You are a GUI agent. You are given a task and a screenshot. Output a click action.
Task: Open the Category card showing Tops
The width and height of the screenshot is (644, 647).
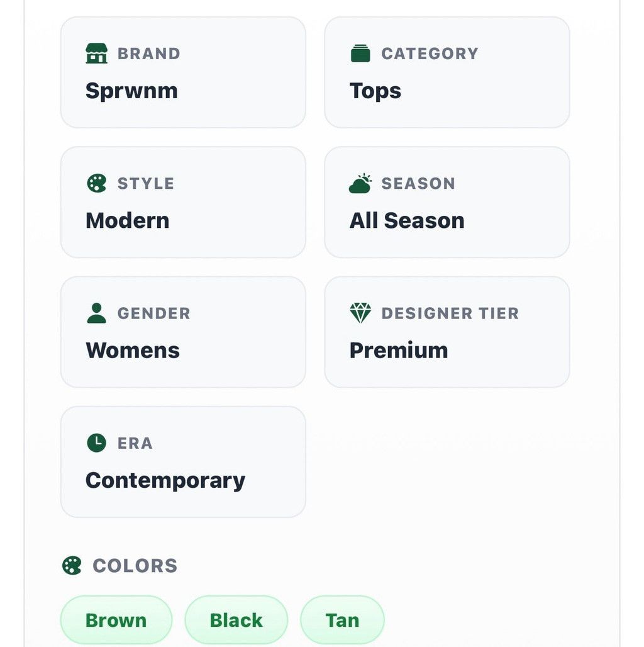click(447, 72)
